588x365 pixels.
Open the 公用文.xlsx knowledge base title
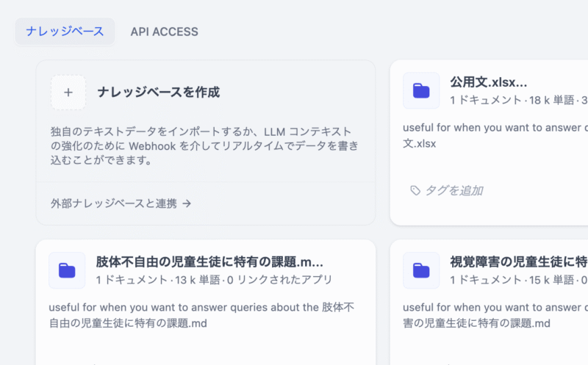pos(489,82)
